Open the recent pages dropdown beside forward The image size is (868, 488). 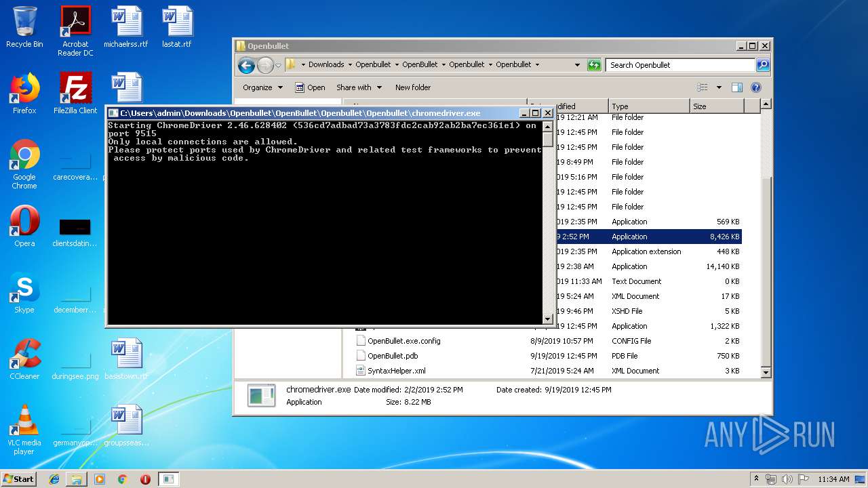coord(278,65)
